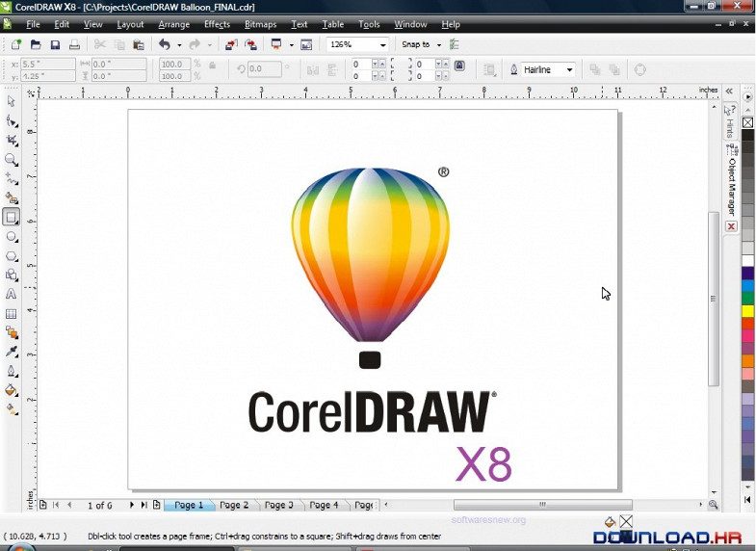Activate the Text tool
This screenshot has width=756, height=551.
12,295
